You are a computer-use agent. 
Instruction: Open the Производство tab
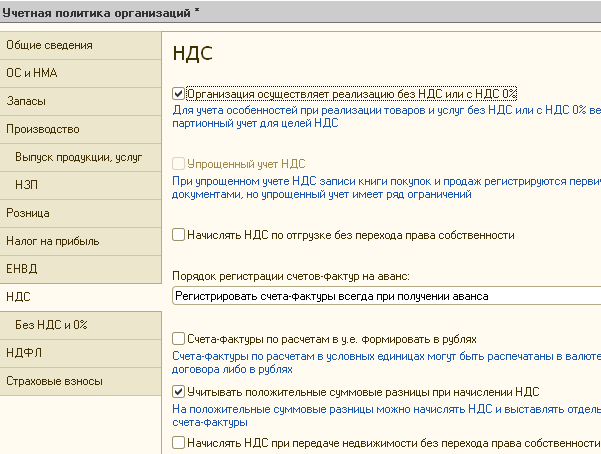coord(80,129)
